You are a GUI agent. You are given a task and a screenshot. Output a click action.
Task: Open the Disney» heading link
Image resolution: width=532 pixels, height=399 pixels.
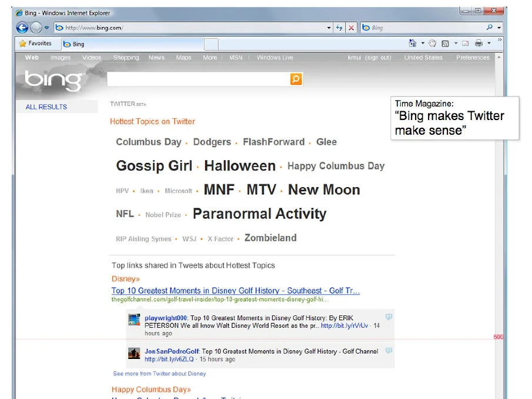pos(126,279)
